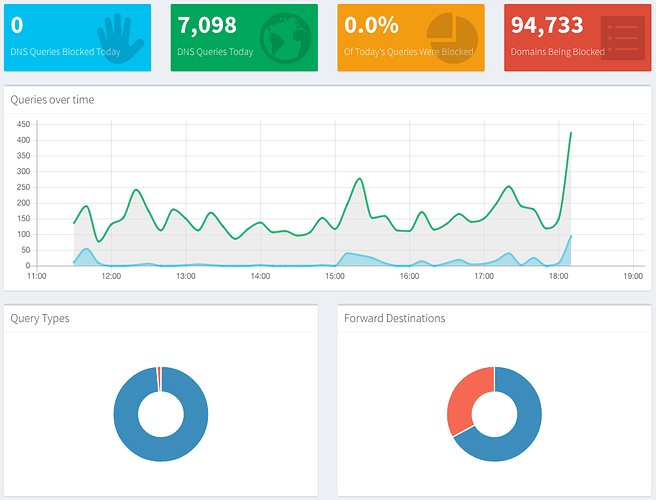This screenshot has height=500, width=656.
Task: Select the blue segment of Forward Destinations donut
Action: (x=520, y=430)
